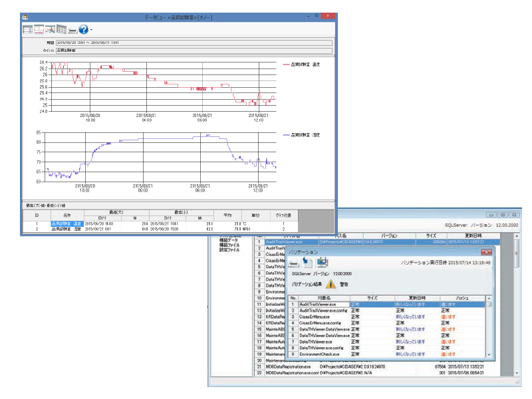Click the 最高(大) column header
This screenshot has height=399, width=532.
(116, 212)
